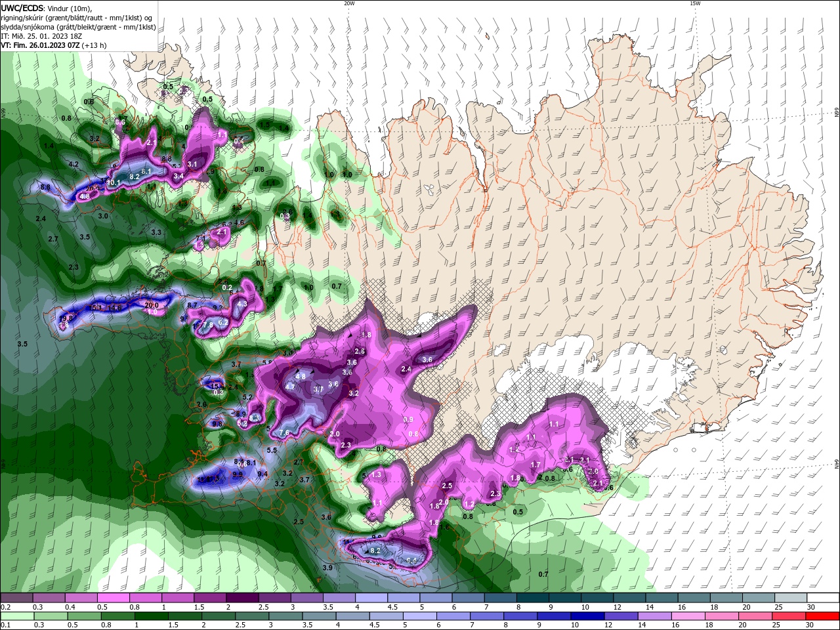Click the '4.7' snowfall value
This screenshot has width=840, height=630.
tap(289, 387)
